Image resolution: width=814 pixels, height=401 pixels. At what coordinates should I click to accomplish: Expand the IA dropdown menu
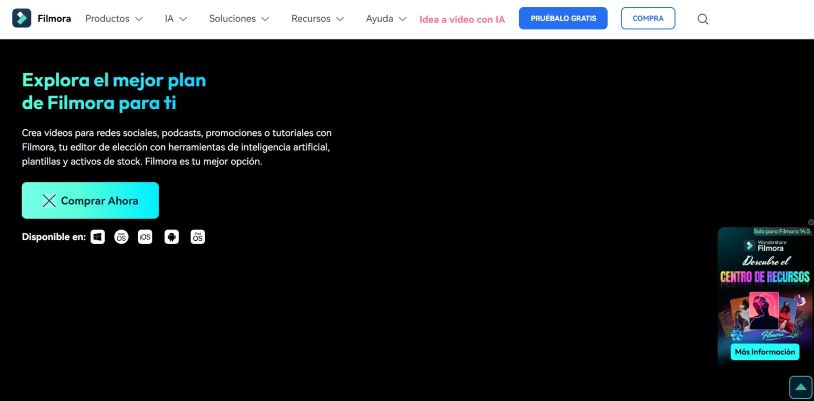pos(175,19)
